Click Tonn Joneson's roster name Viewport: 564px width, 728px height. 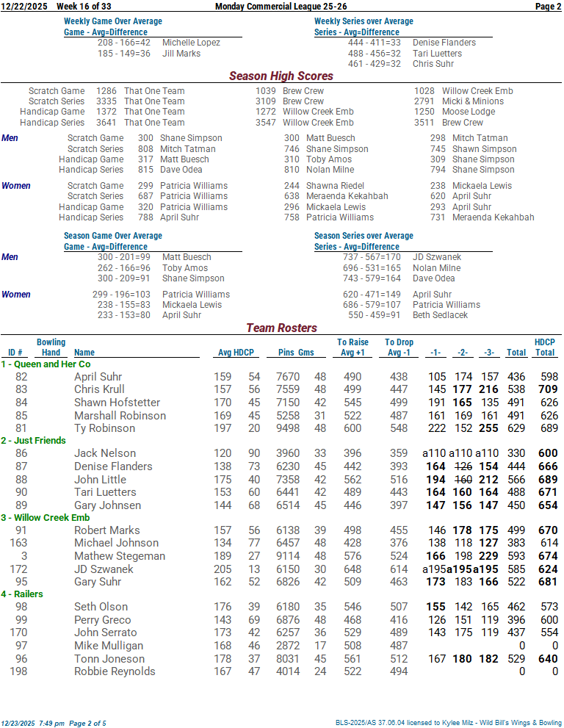(109, 659)
